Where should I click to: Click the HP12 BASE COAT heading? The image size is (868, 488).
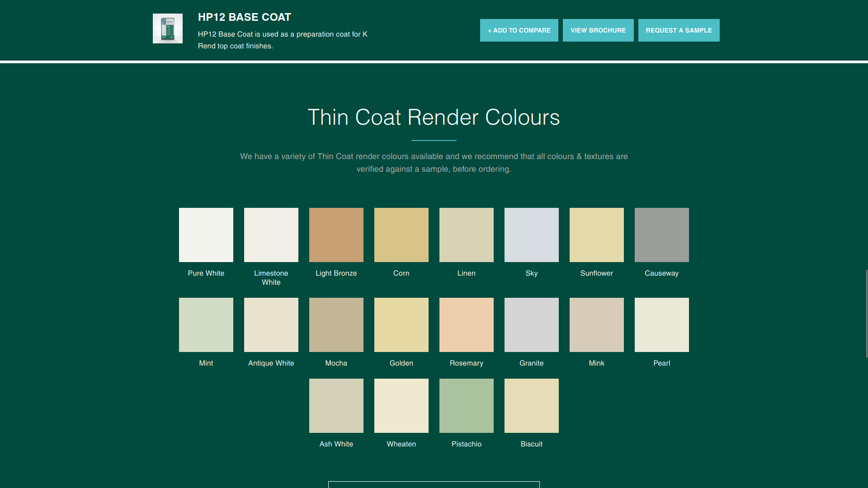(x=245, y=17)
